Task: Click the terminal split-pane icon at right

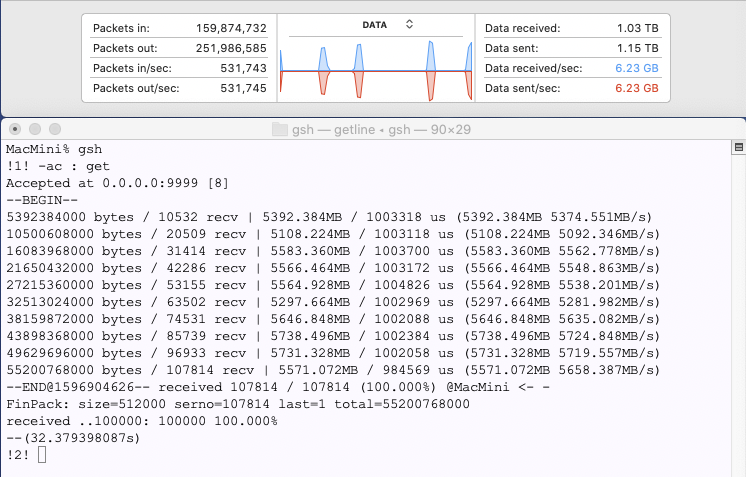Action: click(739, 147)
